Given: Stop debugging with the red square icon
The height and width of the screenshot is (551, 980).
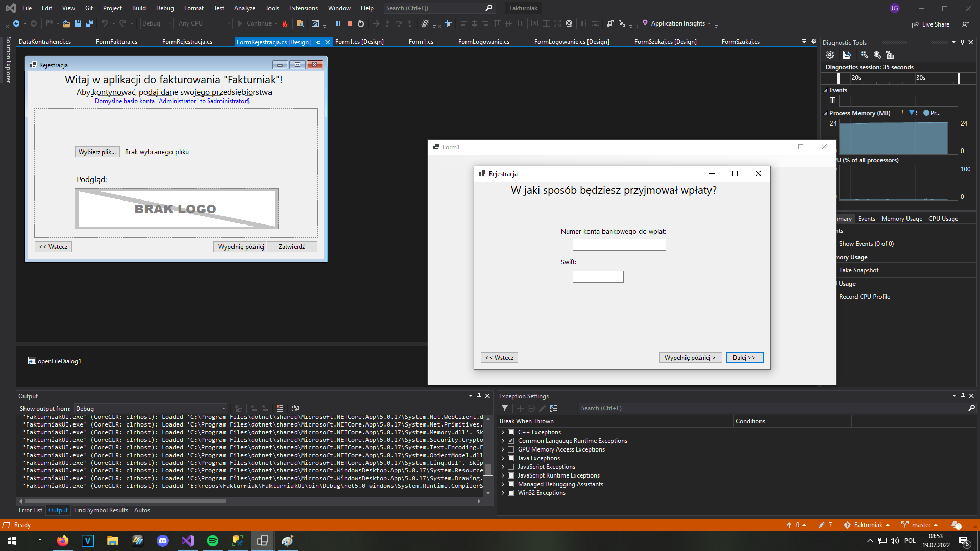Looking at the screenshot, I should (350, 23).
